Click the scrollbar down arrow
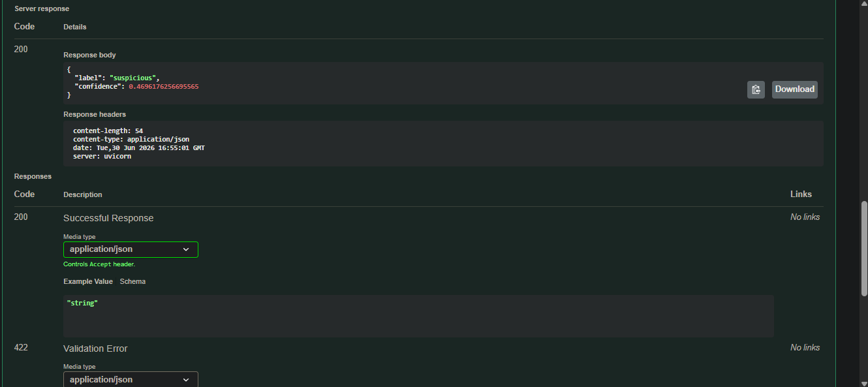 tap(864, 383)
